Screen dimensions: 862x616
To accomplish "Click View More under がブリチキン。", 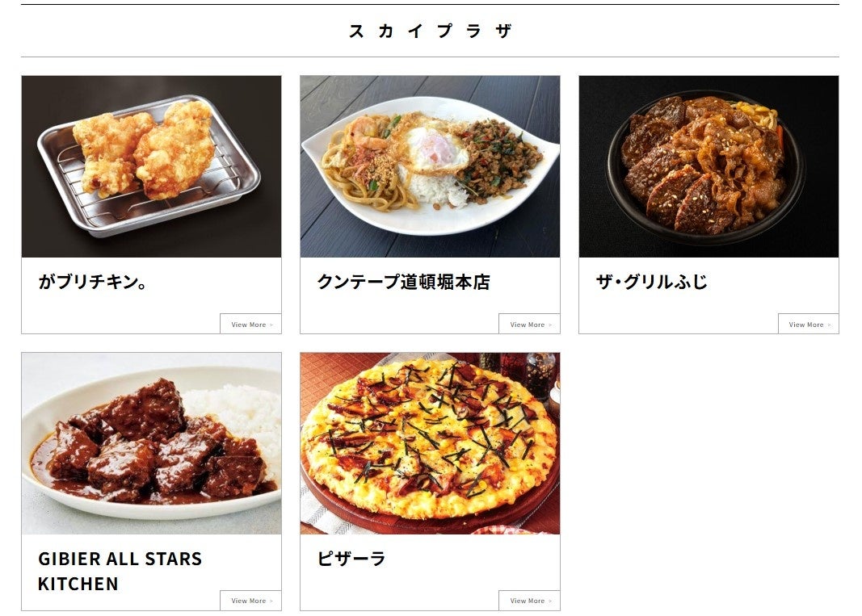I will [x=250, y=325].
